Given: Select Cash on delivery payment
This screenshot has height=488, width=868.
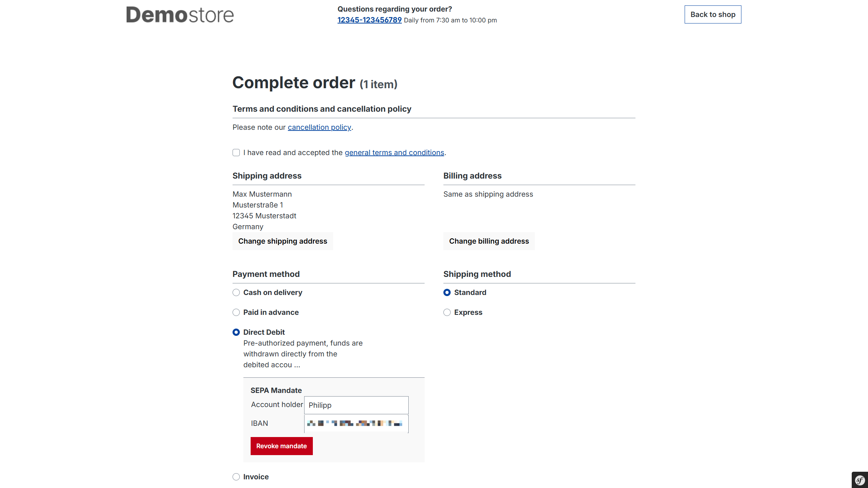Looking at the screenshot, I should coord(236,292).
